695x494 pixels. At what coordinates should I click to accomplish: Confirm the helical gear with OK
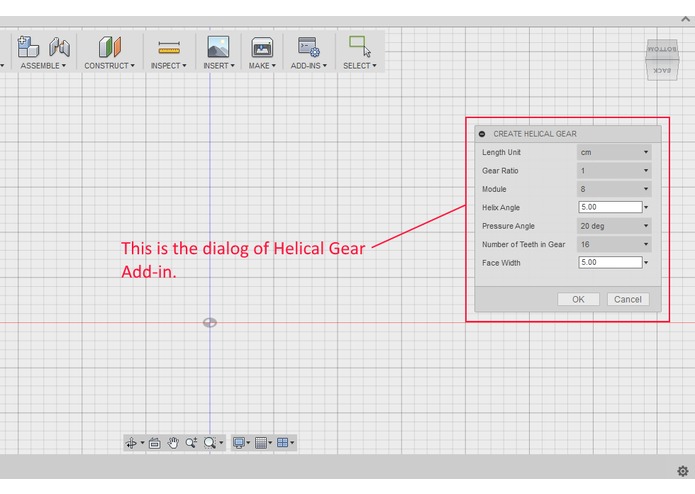click(578, 300)
